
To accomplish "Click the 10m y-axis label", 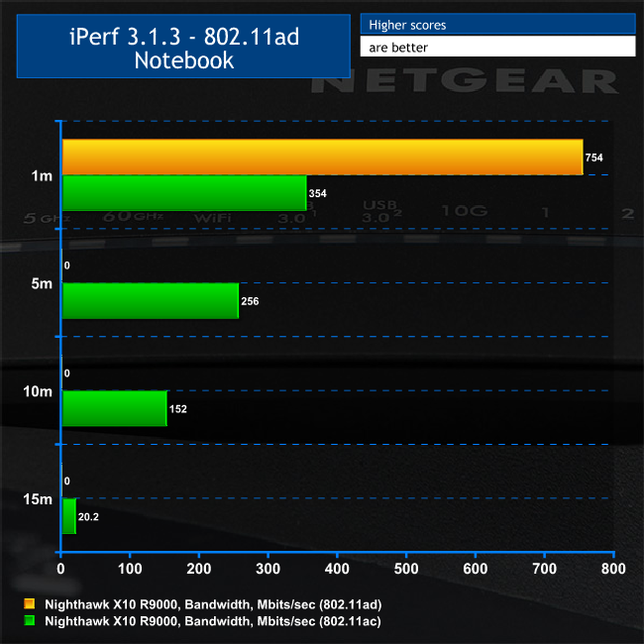I will 39,391.
